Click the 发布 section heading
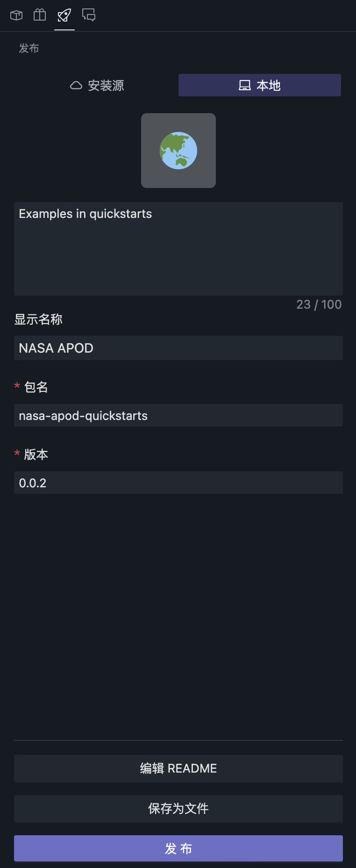The width and height of the screenshot is (356, 868). point(29,48)
